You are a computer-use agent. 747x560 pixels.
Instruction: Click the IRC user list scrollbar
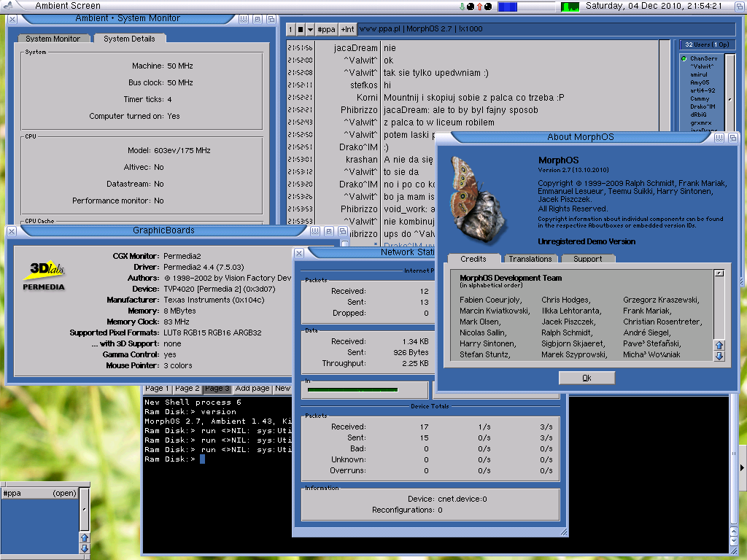coord(730,93)
